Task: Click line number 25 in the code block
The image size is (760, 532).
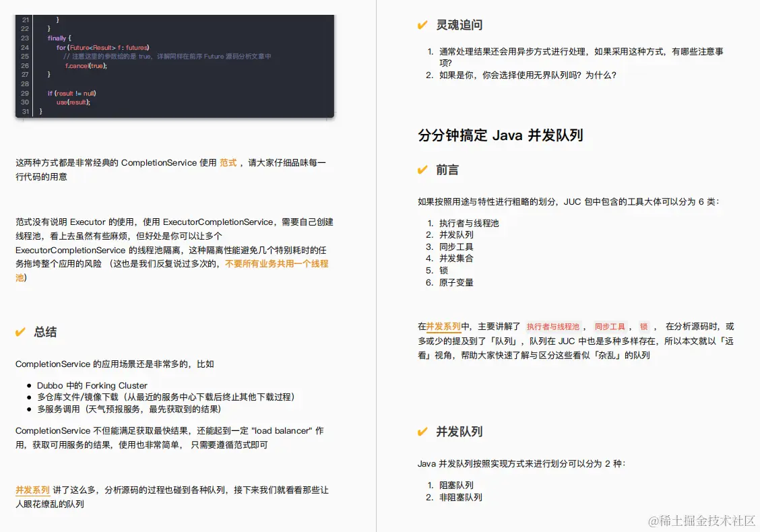Action: [24, 56]
